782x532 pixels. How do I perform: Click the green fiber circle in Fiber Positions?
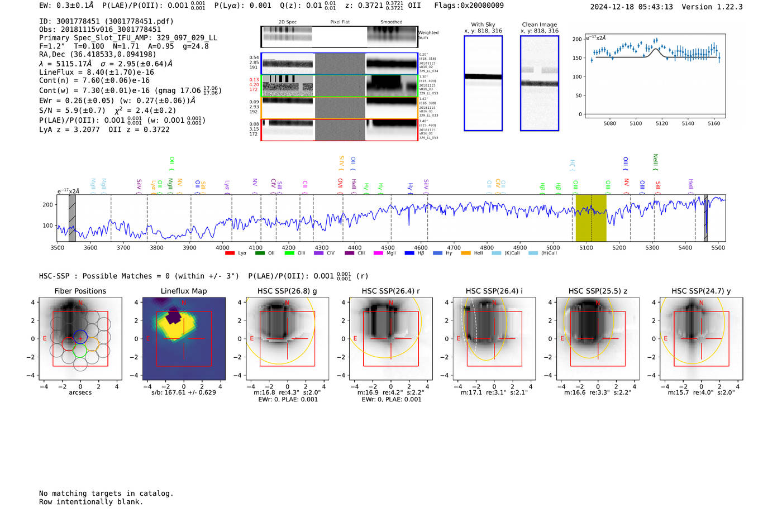click(x=80, y=351)
